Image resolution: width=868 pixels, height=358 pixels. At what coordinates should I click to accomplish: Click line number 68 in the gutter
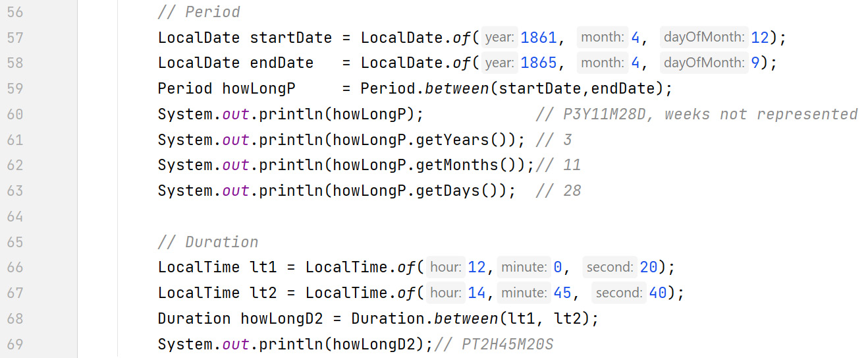(x=14, y=318)
